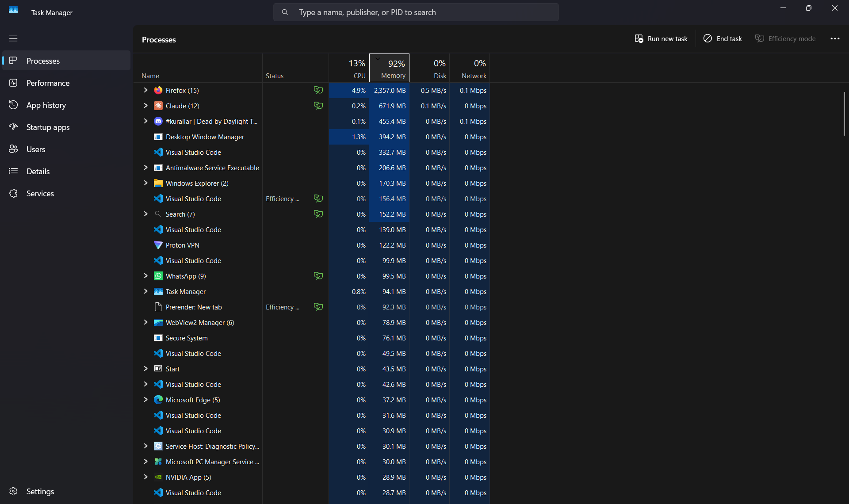Expand the #kurallar Discord process group

pyautogui.click(x=145, y=121)
